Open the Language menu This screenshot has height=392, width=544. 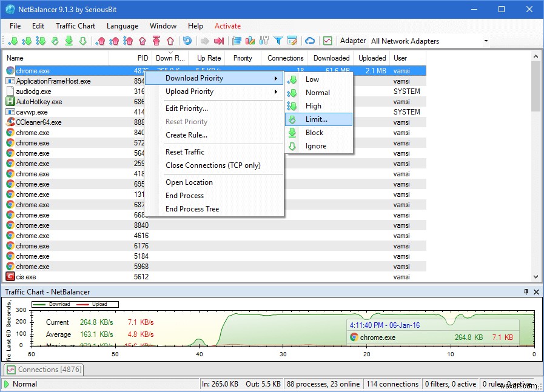(x=122, y=26)
